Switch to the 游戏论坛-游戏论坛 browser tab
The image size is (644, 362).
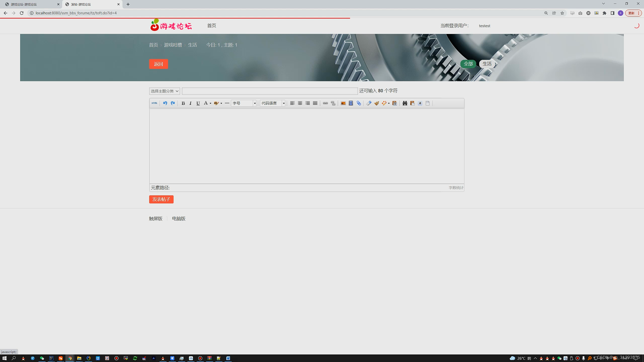pos(31,4)
